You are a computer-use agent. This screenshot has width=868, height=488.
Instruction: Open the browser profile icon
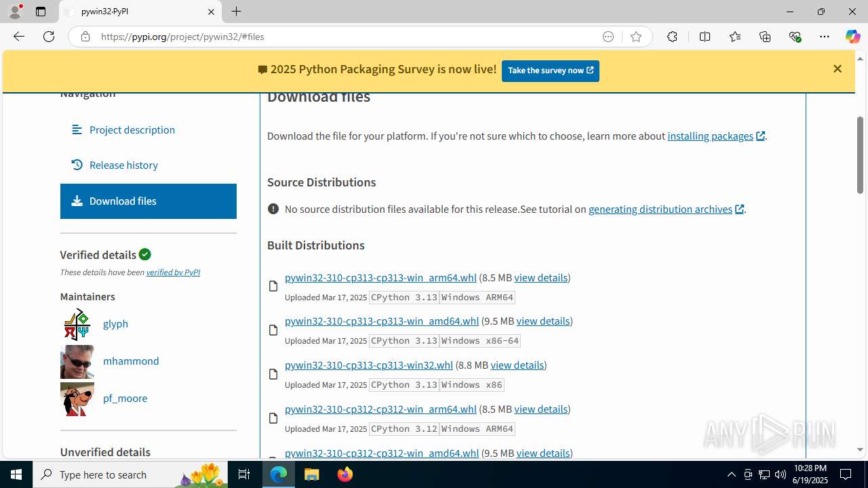coord(15,12)
